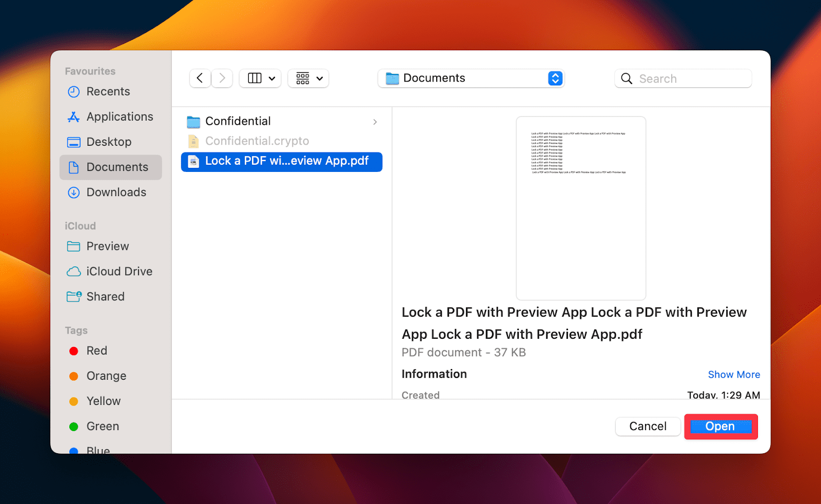Click the Cancel button
Viewport: 821px width, 504px height.
coord(648,427)
